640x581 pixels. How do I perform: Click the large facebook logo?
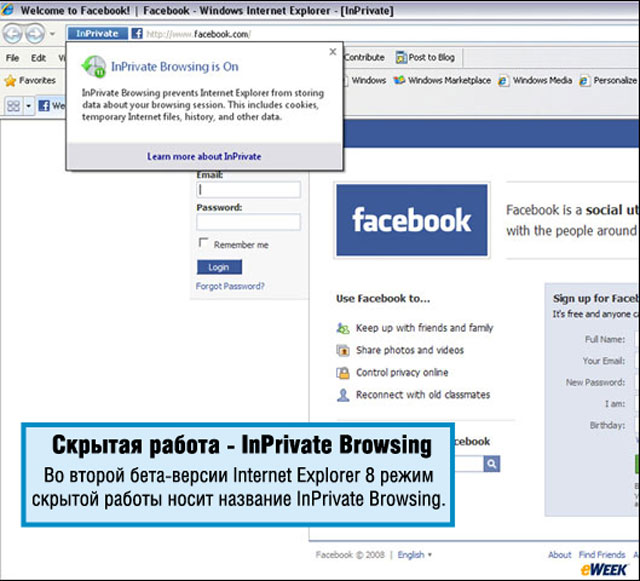pos(412,220)
